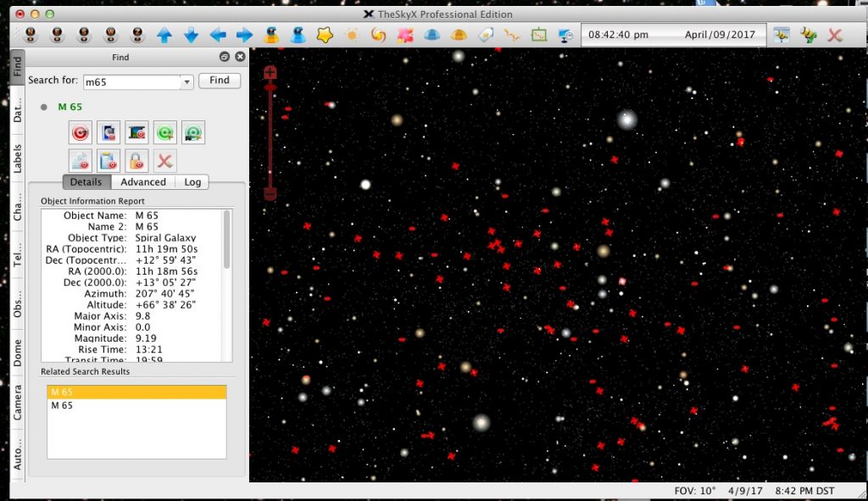Screen dimensions: 868x501
Task: Click the yellow star Find toolbar icon
Action: pos(325,35)
